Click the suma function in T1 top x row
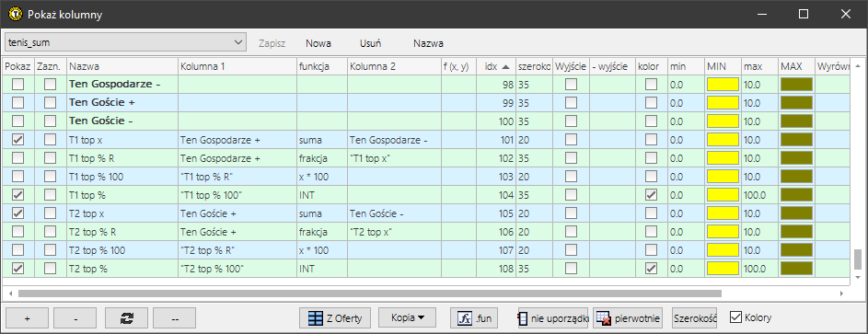Viewport: 868px width, 334px height. point(321,140)
